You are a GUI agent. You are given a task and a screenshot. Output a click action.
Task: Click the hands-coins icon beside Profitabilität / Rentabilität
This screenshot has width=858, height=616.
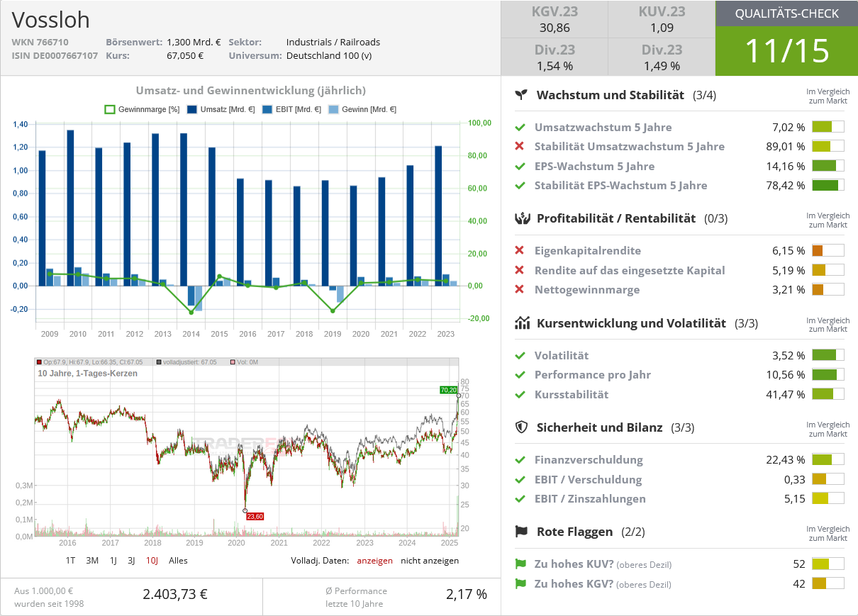pyautogui.click(x=522, y=218)
